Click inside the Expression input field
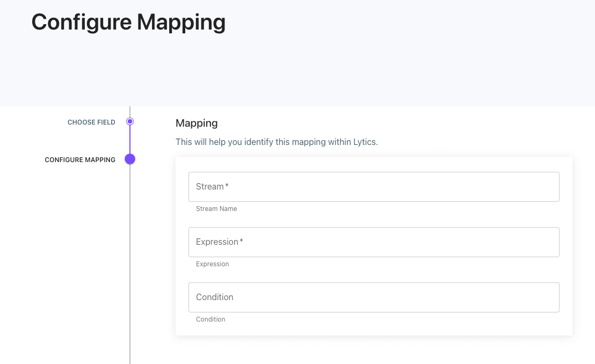 coord(374,242)
